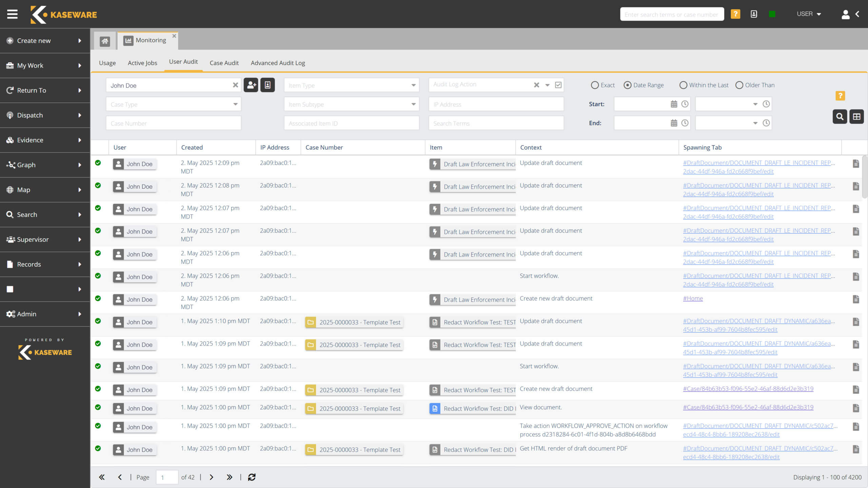The image size is (868, 488).
Task: Clear the Audit Log Action field
Action: (x=536, y=85)
